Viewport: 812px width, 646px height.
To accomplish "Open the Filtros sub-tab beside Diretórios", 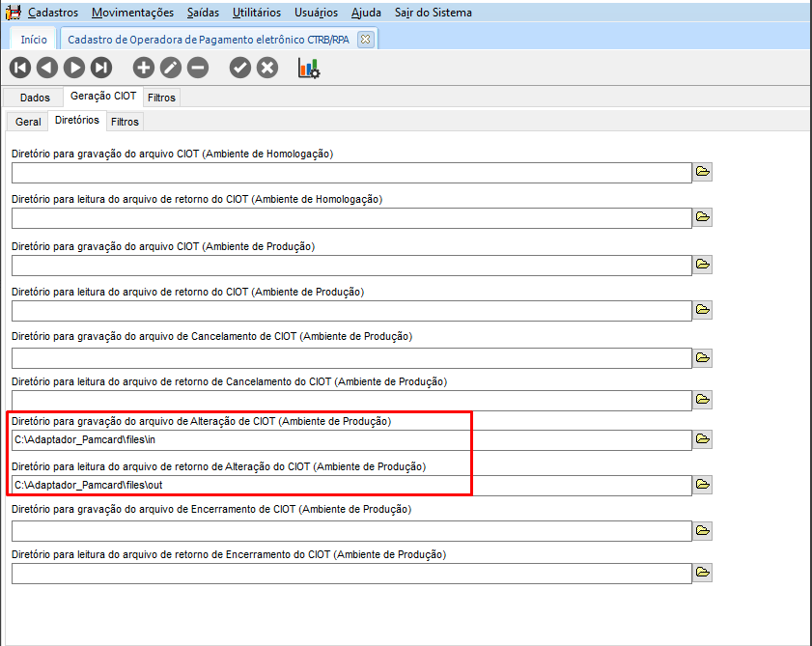I will click(125, 122).
